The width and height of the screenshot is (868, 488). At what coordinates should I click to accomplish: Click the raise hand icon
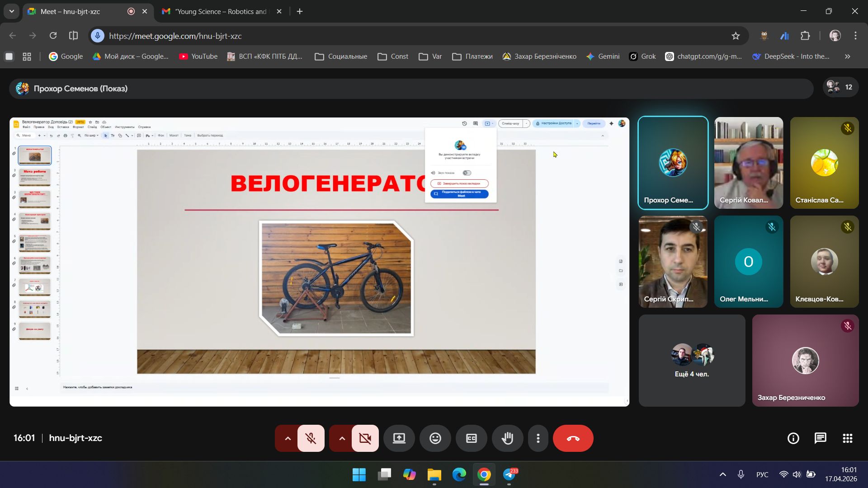(x=507, y=438)
